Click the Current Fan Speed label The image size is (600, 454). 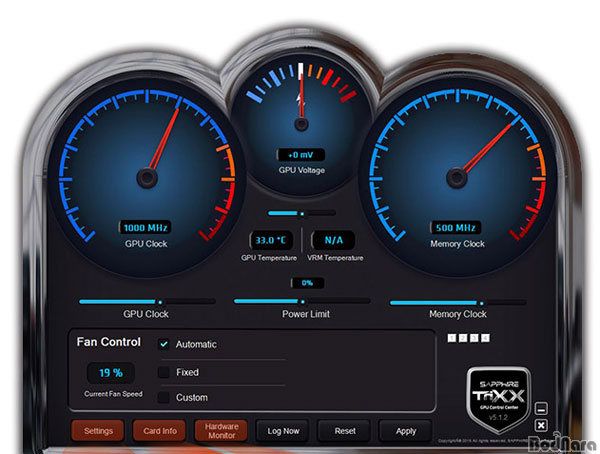[x=113, y=394]
